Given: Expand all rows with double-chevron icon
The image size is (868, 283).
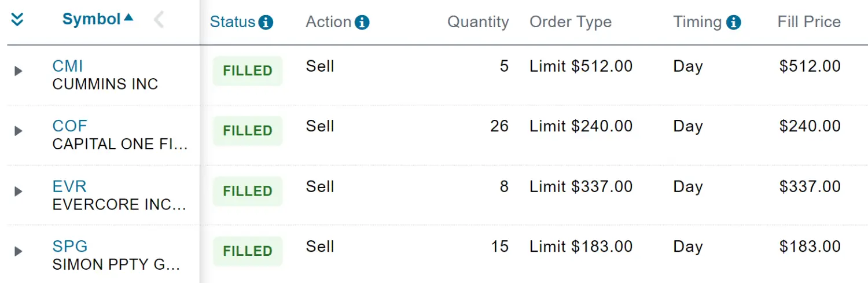Looking at the screenshot, I should (17, 20).
